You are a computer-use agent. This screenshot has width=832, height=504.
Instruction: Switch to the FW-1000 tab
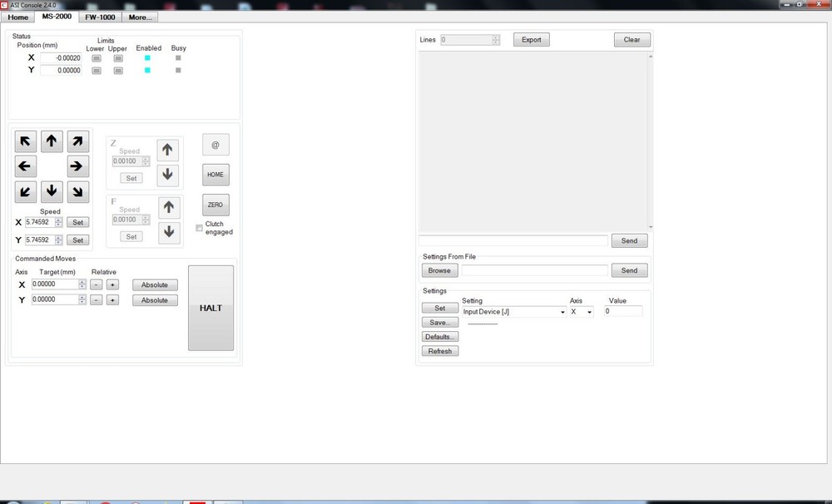[x=100, y=17]
